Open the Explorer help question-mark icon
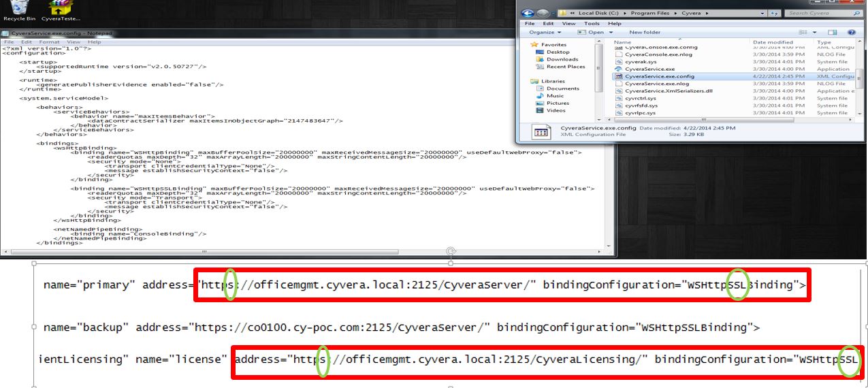The width and height of the screenshot is (868, 388). tap(851, 32)
